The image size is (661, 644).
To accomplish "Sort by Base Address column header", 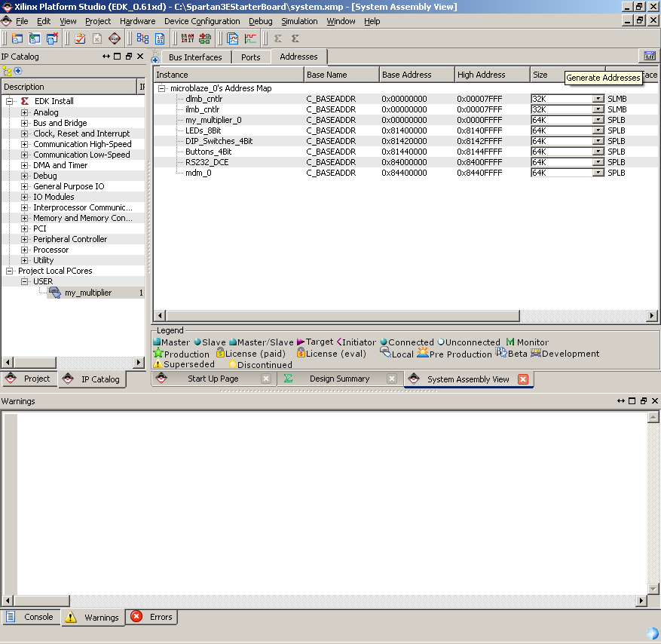I will [x=417, y=75].
